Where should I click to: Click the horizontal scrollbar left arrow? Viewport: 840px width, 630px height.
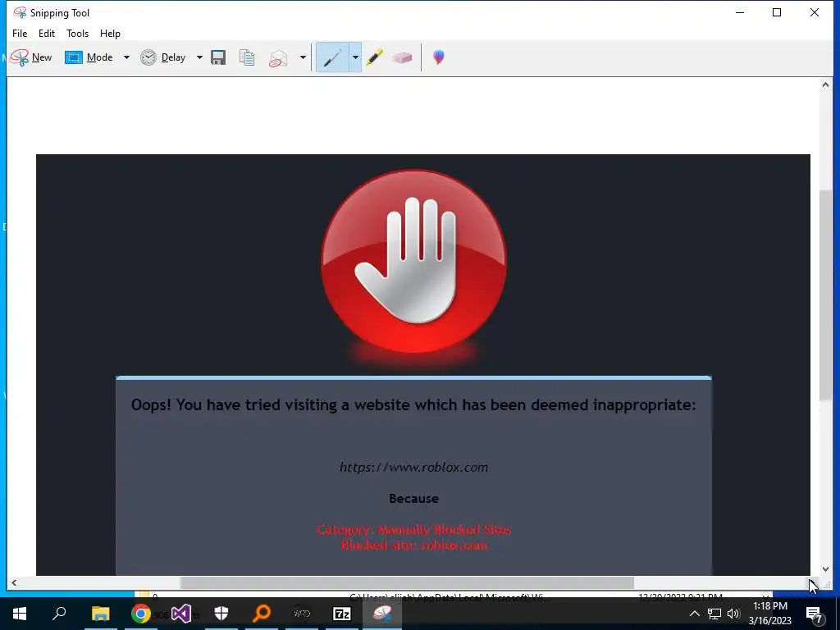(x=14, y=583)
